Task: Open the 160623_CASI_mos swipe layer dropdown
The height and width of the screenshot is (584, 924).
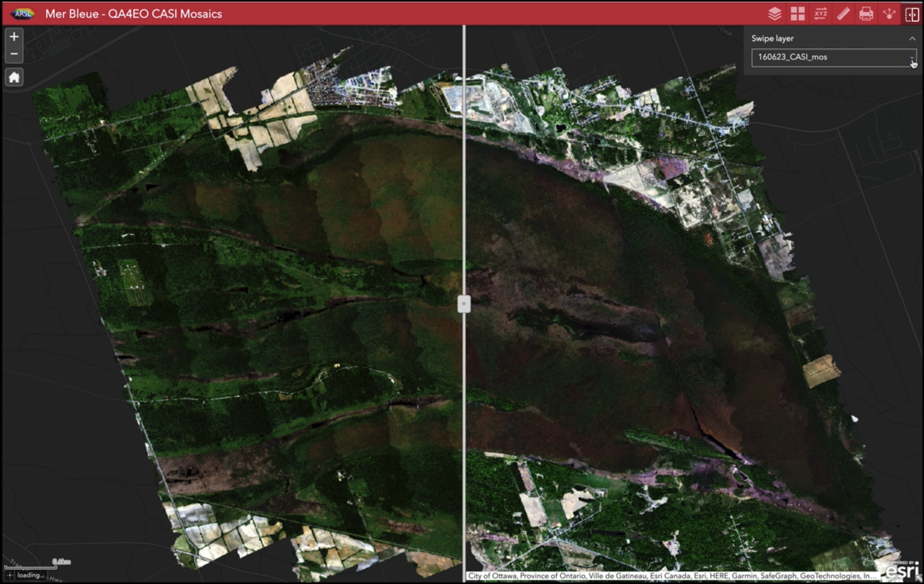Action: pyautogui.click(x=834, y=57)
